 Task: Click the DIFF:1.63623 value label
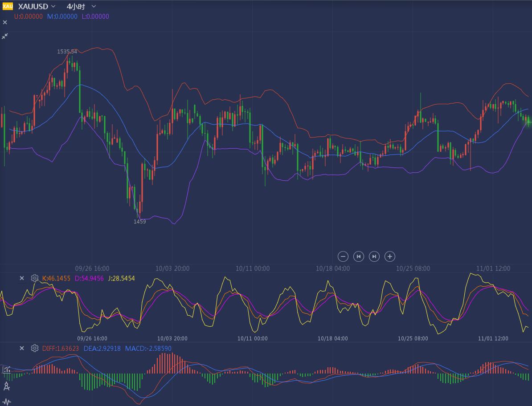(61, 349)
